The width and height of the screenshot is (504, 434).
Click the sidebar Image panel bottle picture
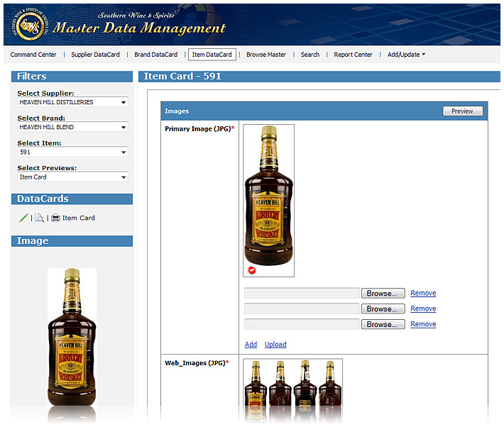(72, 337)
